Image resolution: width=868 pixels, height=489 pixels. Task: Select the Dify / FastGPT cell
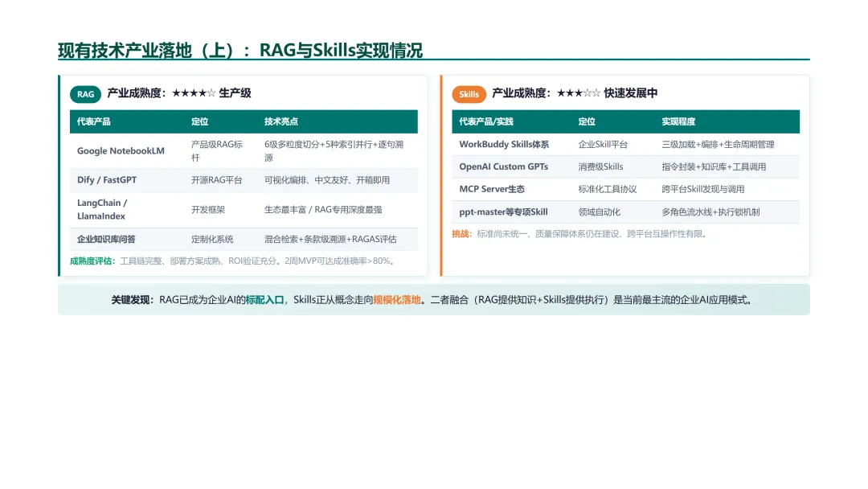107,180
